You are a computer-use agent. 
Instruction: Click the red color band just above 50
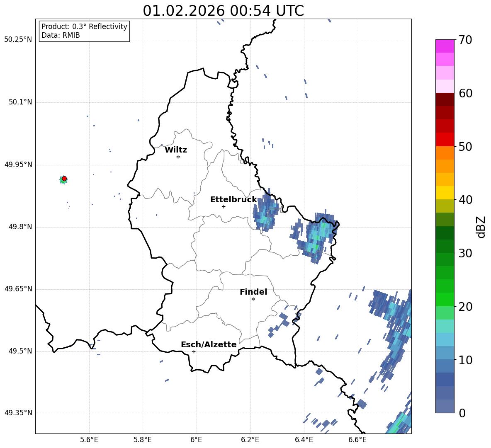(x=445, y=140)
